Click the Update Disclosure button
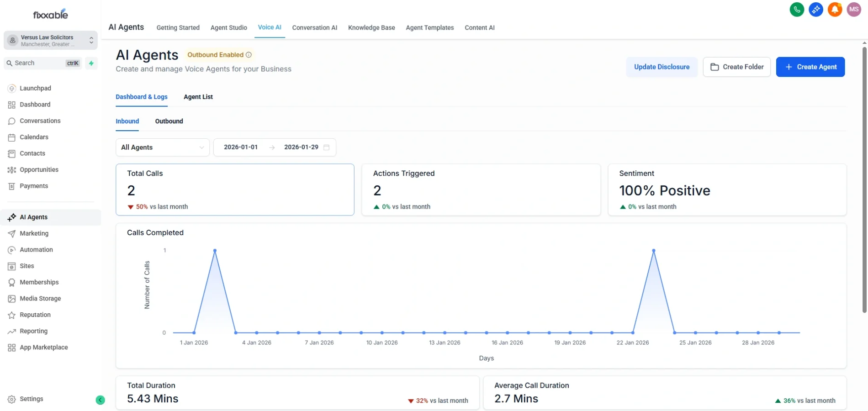The width and height of the screenshot is (868, 411). (661, 67)
